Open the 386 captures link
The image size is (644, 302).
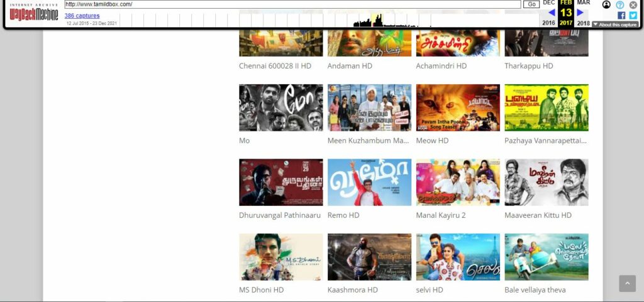pos(82,16)
